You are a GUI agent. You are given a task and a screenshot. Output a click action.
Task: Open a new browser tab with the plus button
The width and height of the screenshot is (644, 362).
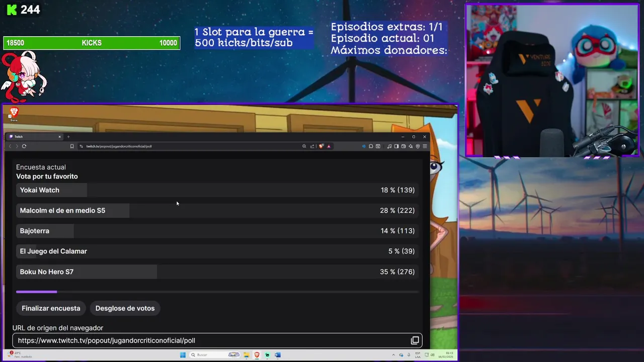tap(68, 137)
